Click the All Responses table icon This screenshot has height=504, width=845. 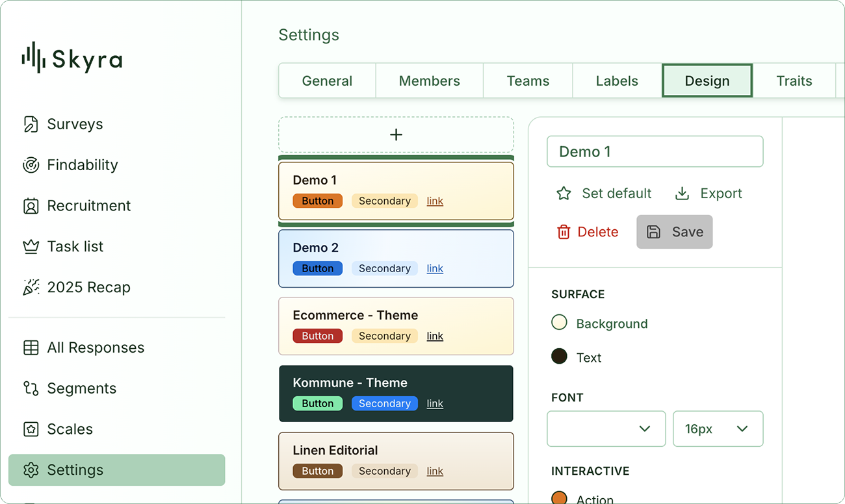[31, 347]
